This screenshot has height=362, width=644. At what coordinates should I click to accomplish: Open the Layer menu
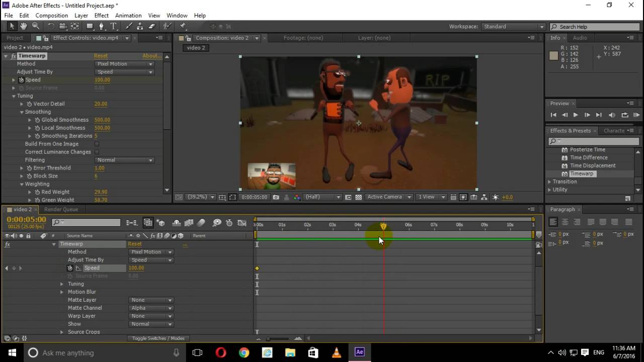tap(81, 16)
